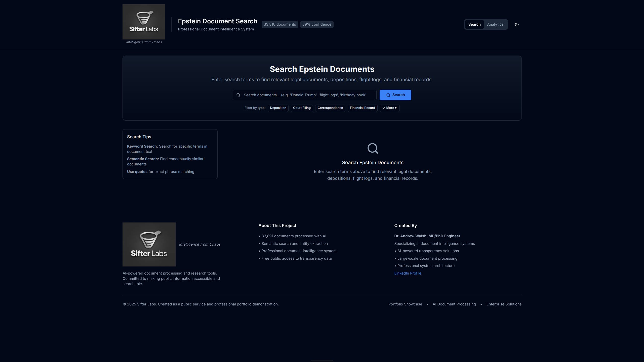Image resolution: width=644 pixels, height=362 pixels.
Task: Click the Sifter Labs header logo
Action: click(x=144, y=22)
